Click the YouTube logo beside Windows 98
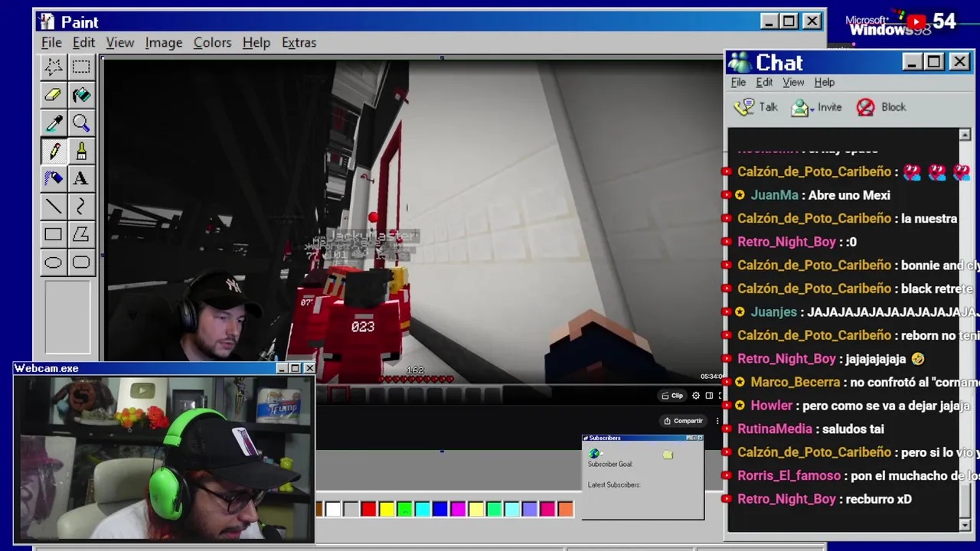This screenshot has width=980, height=551. [916, 21]
